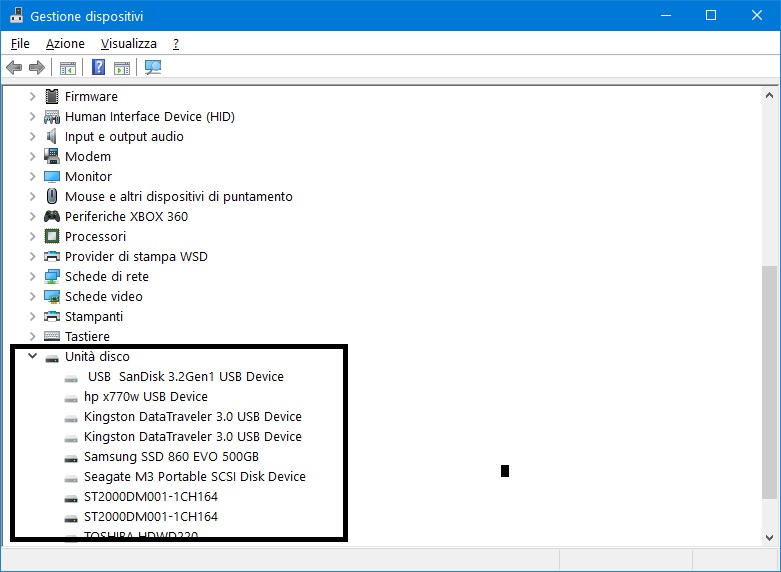Screen dimensions: 781x572
Task: Toggle the action pane toolbar icon
Action: click(122, 67)
